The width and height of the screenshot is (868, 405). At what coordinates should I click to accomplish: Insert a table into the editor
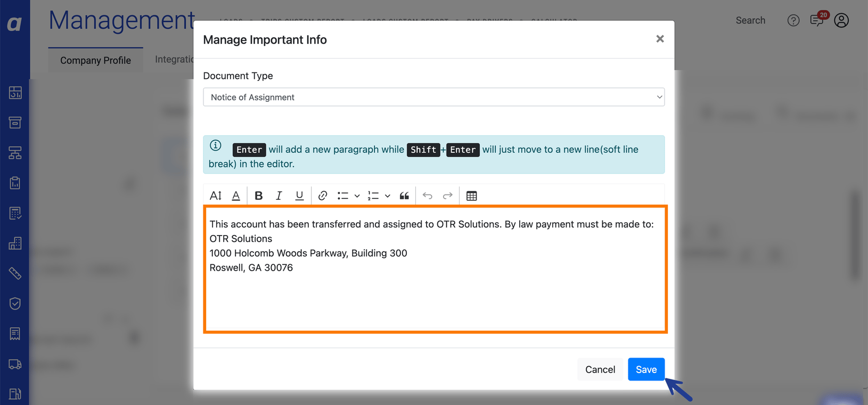click(x=471, y=196)
